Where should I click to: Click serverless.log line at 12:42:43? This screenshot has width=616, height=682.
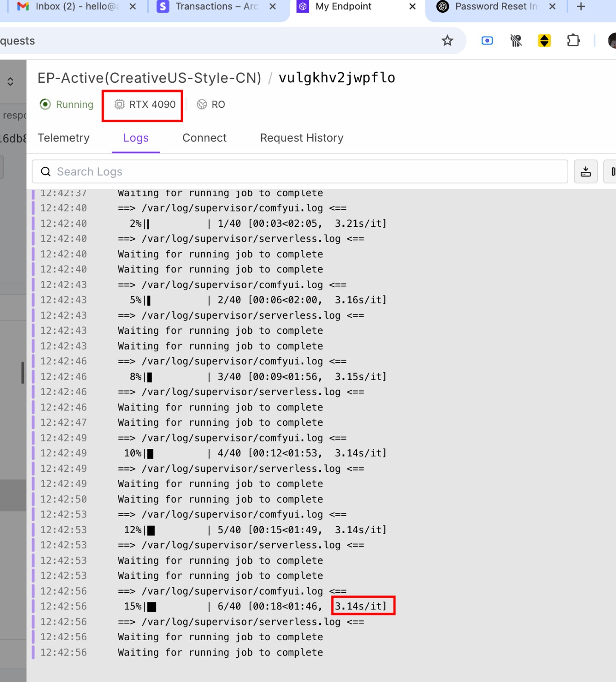point(241,315)
